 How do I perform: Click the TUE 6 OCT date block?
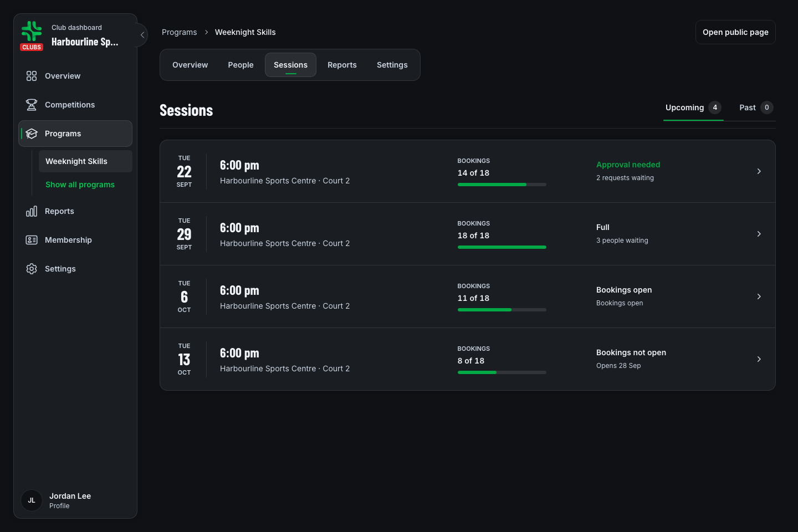point(184,296)
